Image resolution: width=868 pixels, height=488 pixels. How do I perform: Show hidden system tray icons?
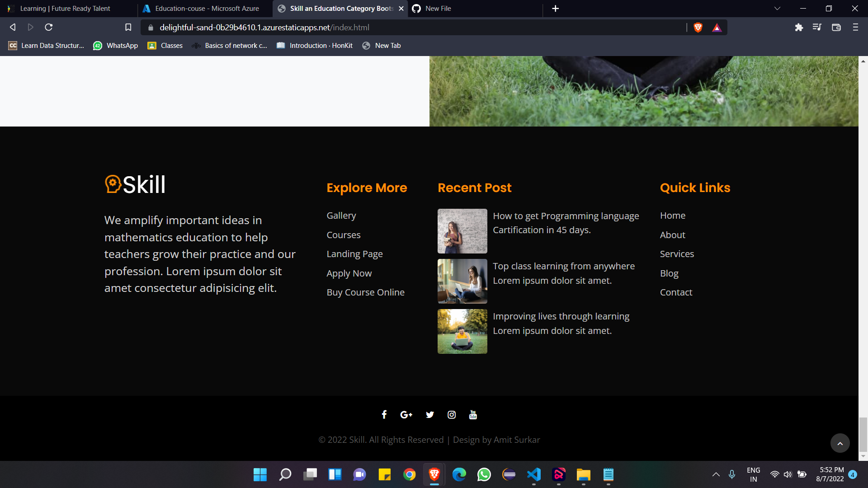(716, 474)
